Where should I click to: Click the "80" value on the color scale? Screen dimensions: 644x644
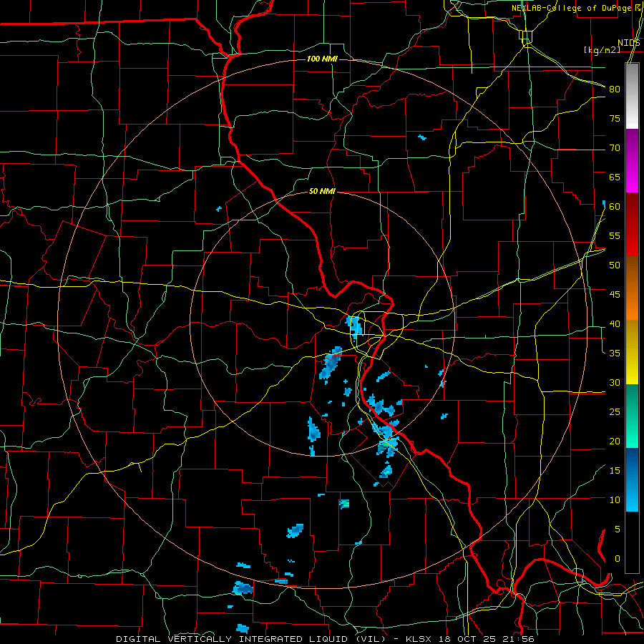(x=615, y=89)
